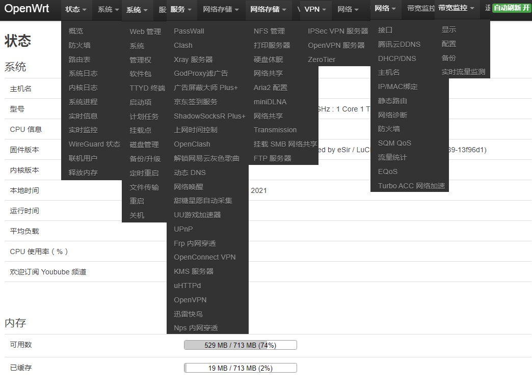
Task: Open Aria2 配置 menu item
Action: pos(270,88)
